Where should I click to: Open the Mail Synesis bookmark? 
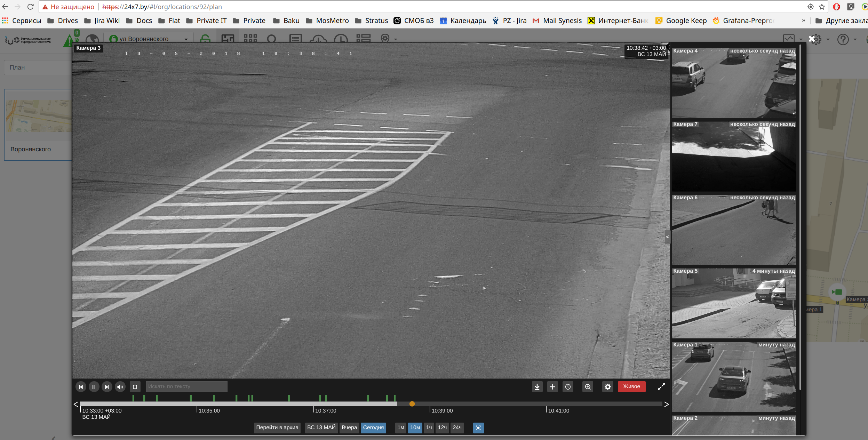(557, 21)
